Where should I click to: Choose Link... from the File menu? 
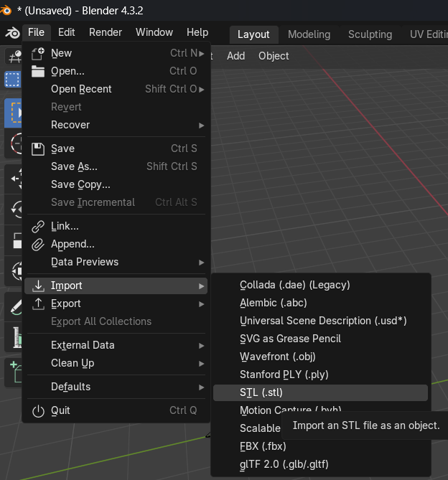pos(116,226)
